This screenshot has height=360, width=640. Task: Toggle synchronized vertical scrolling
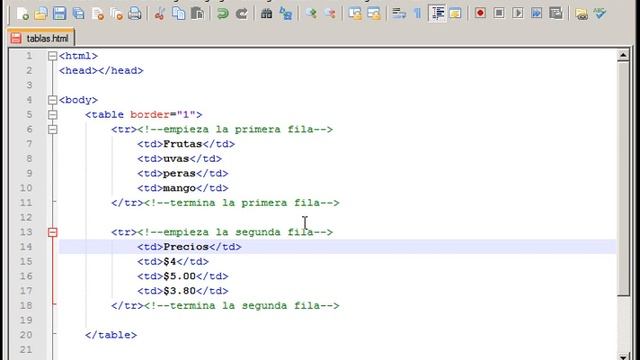click(x=355, y=13)
